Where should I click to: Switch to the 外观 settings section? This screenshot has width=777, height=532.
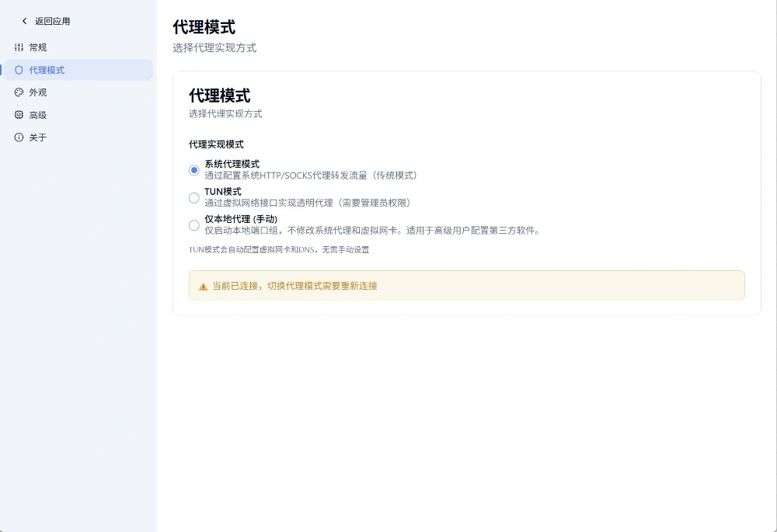coord(38,92)
